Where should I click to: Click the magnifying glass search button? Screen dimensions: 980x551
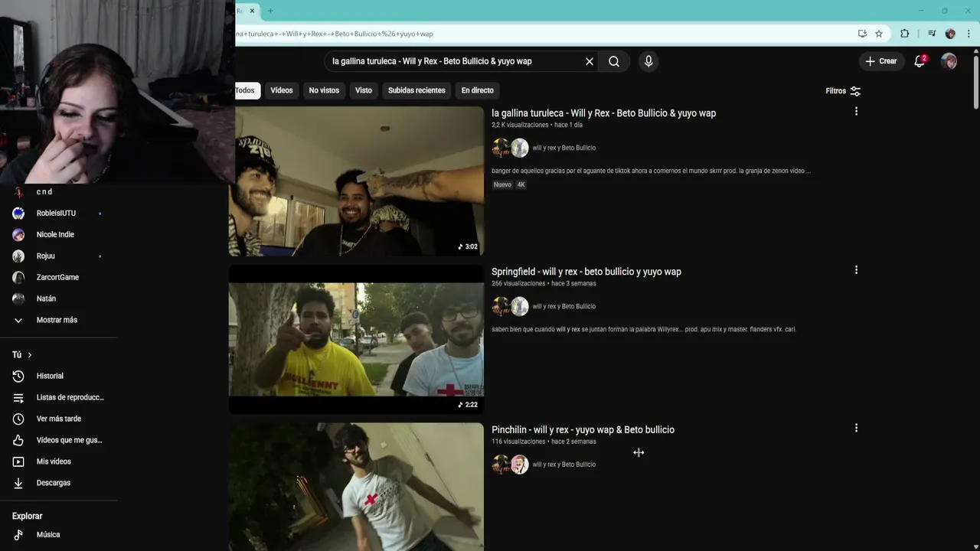[614, 61]
